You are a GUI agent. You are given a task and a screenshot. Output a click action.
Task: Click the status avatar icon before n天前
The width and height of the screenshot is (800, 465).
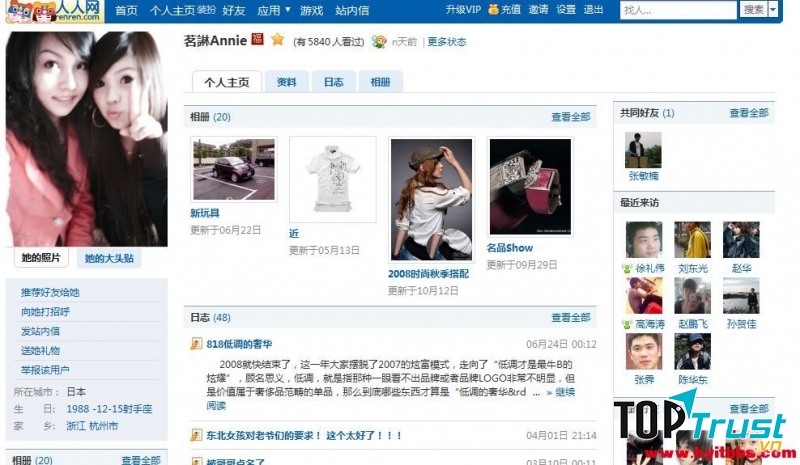[x=379, y=42]
